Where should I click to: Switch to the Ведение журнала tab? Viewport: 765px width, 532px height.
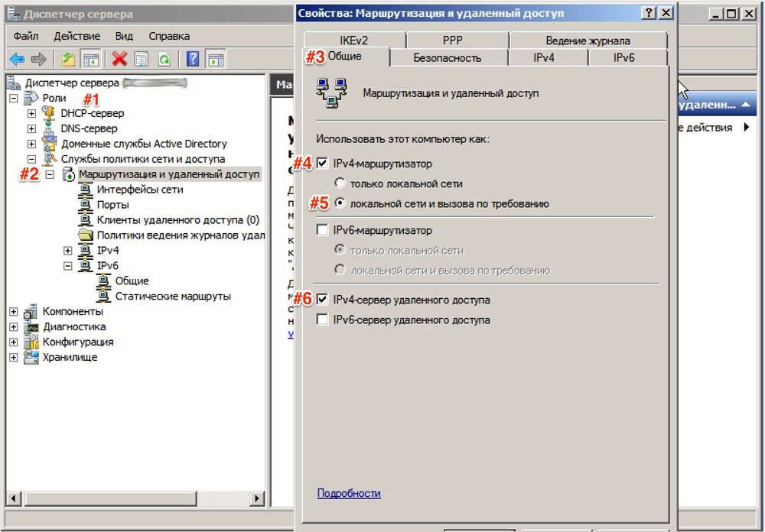[x=588, y=41]
